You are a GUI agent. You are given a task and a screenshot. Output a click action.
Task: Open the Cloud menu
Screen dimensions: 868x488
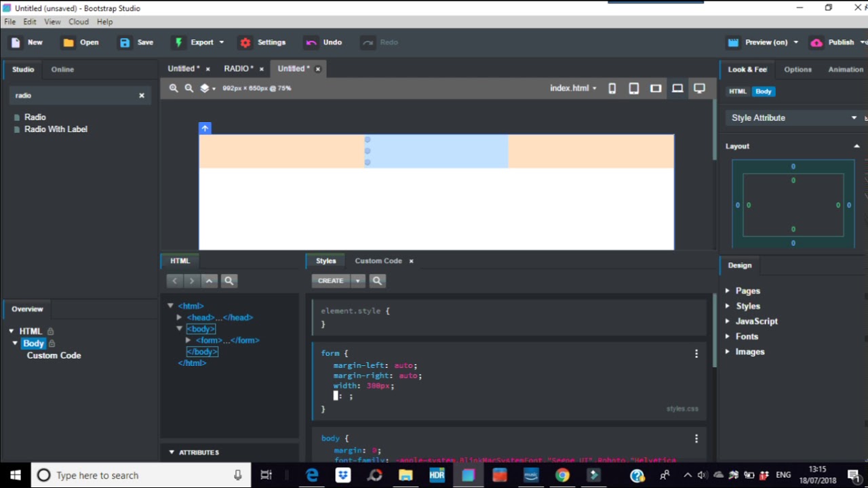pos(79,22)
